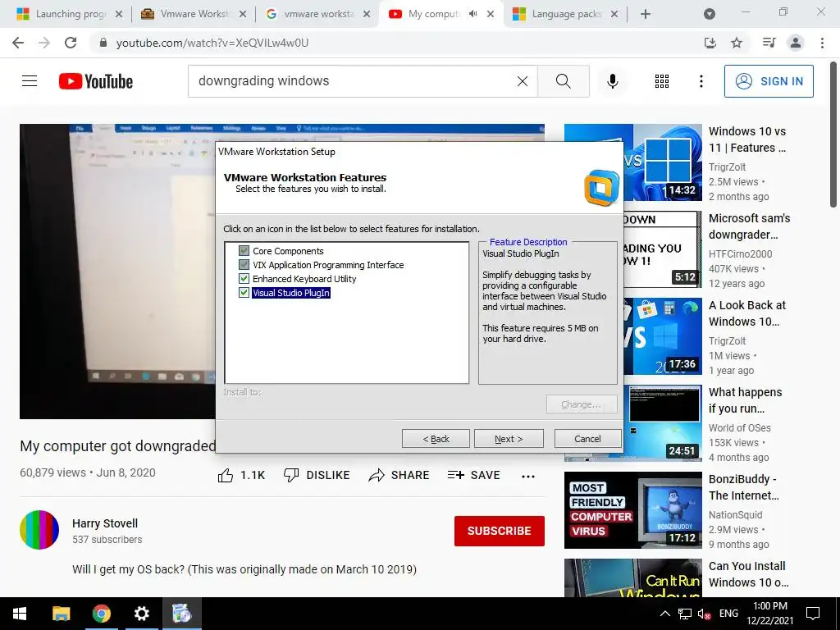Close the Launching programs tab
Image resolution: width=840 pixels, height=630 pixels.
point(119,14)
